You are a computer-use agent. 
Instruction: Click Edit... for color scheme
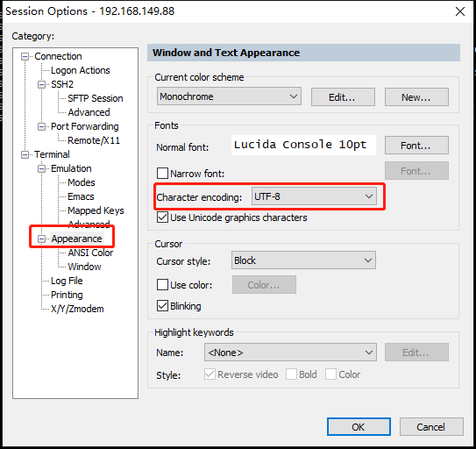343,97
